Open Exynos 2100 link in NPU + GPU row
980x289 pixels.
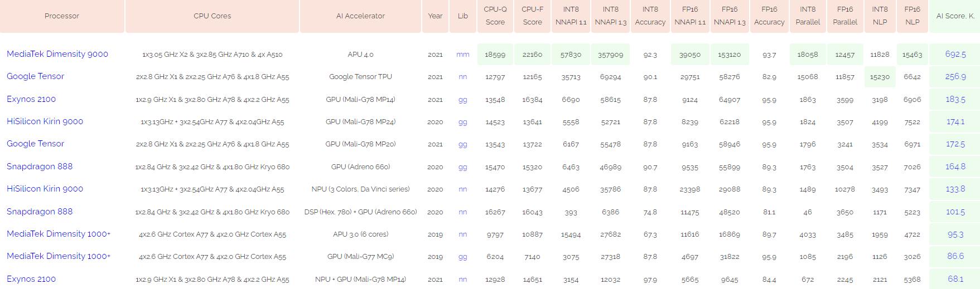pyautogui.click(x=31, y=279)
